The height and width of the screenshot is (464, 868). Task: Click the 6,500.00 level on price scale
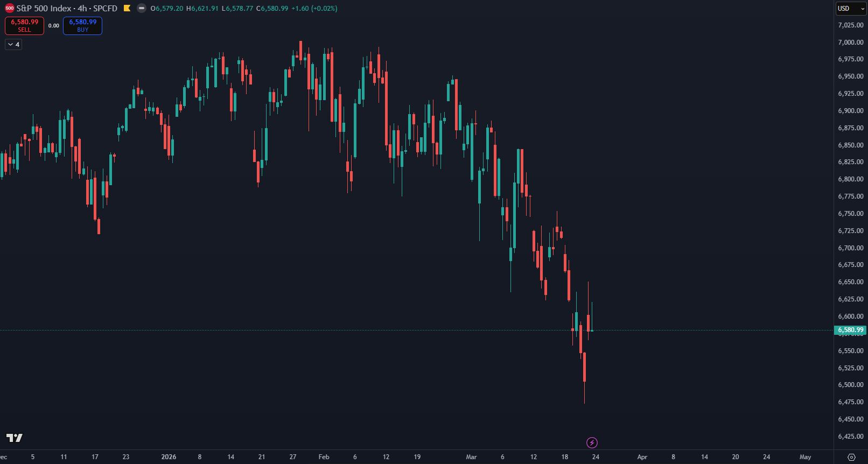(x=850, y=385)
